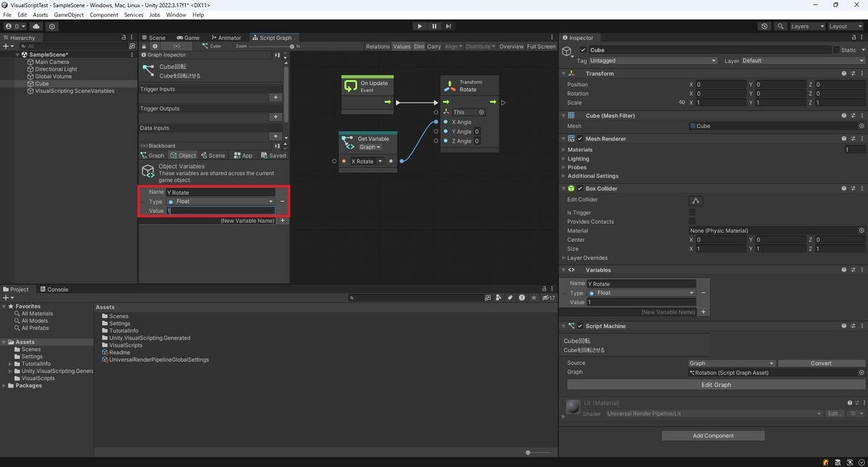Screen dimensions: 868x467
Task: Open the version control gear icon
Action: point(52,26)
